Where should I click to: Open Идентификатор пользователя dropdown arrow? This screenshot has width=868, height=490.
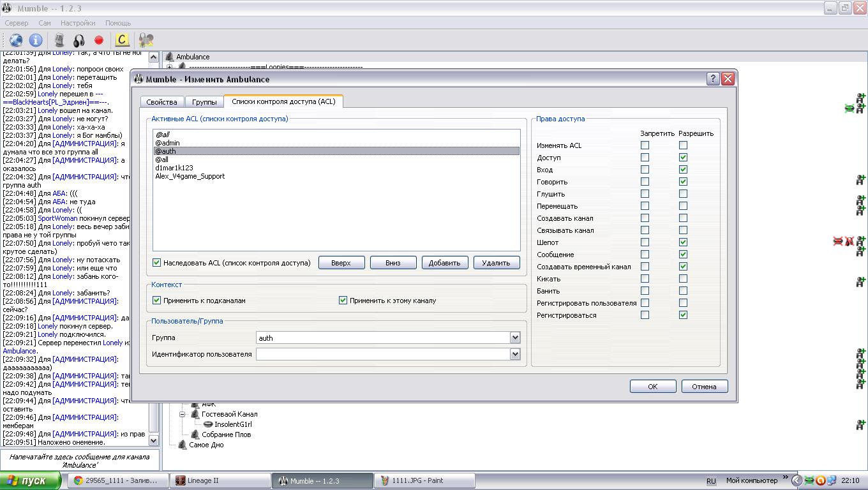[x=515, y=354]
